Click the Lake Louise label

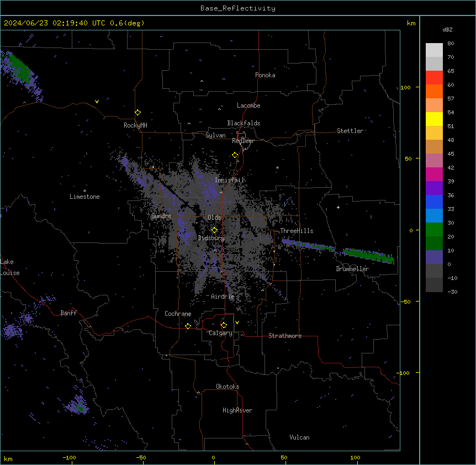click(10, 267)
